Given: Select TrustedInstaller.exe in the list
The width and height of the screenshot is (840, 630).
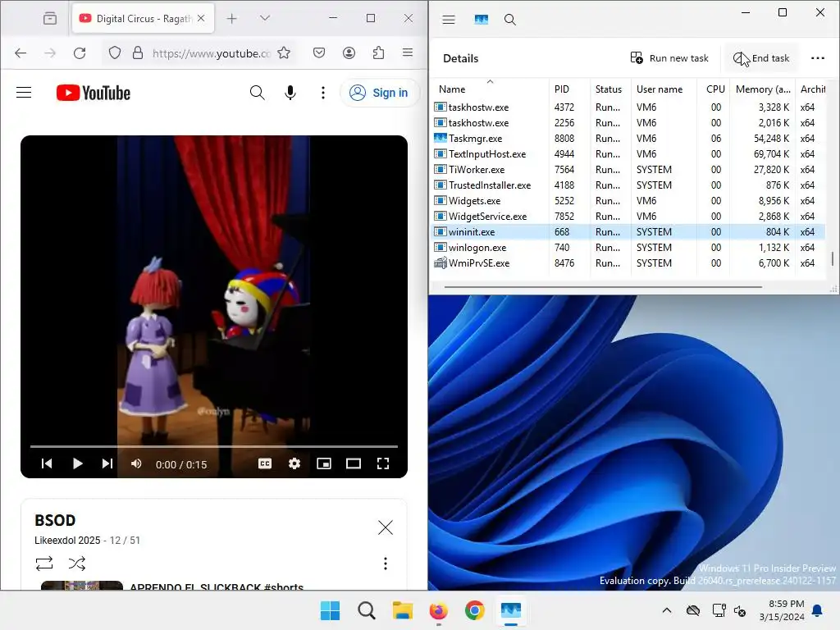Looking at the screenshot, I should point(628,185).
